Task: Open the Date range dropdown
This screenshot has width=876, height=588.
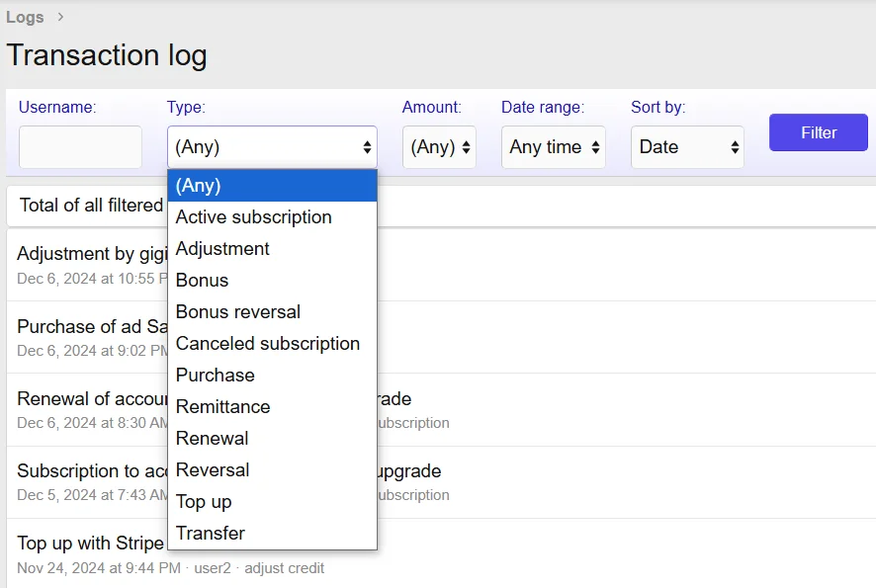Action: (x=553, y=147)
